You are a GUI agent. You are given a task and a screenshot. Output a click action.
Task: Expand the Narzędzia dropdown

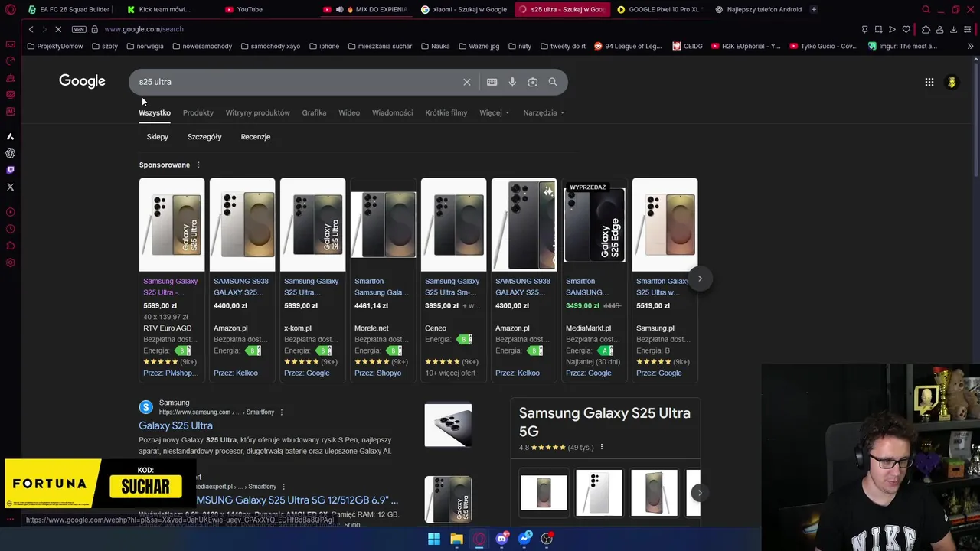(544, 112)
